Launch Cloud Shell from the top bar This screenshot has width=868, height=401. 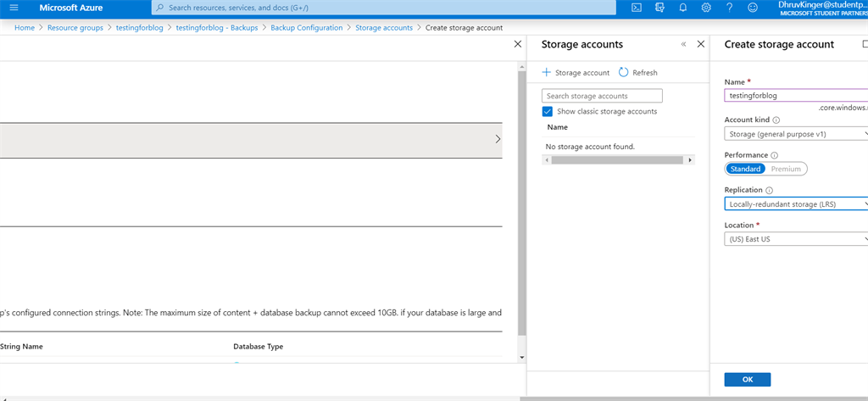point(637,8)
